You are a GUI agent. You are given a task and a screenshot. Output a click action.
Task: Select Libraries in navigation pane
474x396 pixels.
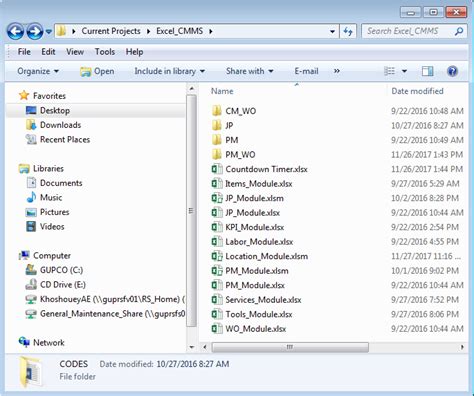point(41,168)
